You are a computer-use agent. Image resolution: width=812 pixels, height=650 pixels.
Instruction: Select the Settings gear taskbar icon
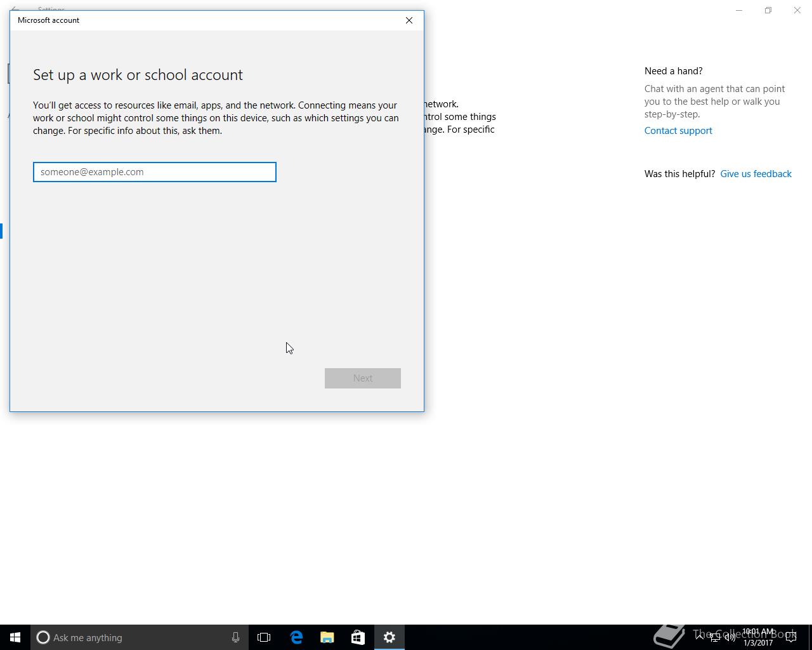point(389,637)
